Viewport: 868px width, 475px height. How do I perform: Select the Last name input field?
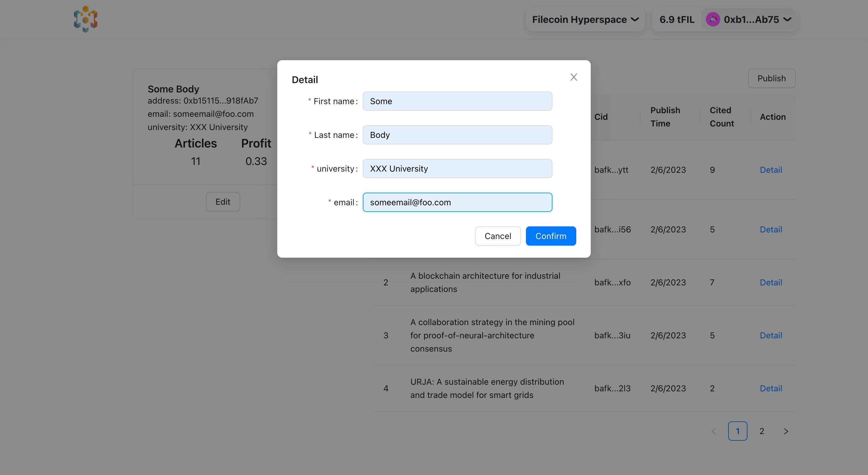458,135
